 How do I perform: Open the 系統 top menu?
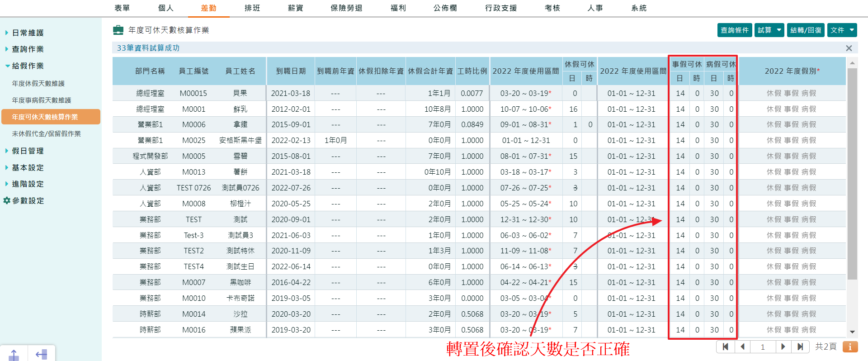tap(639, 8)
